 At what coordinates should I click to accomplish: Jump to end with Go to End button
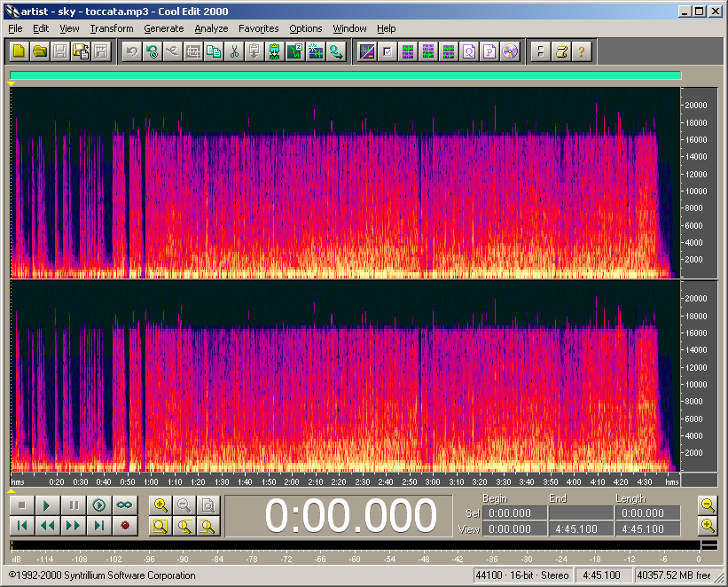[99, 526]
